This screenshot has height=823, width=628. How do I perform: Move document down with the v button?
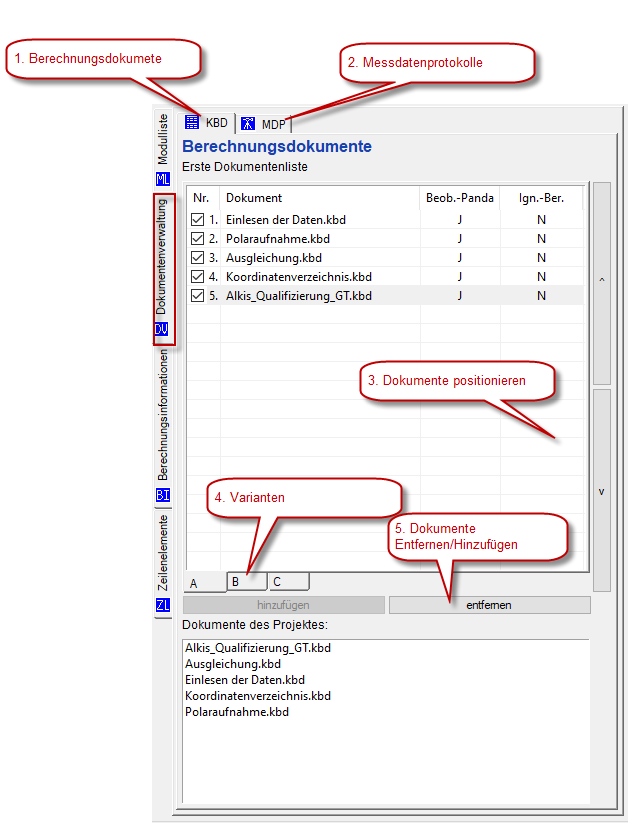601,490
